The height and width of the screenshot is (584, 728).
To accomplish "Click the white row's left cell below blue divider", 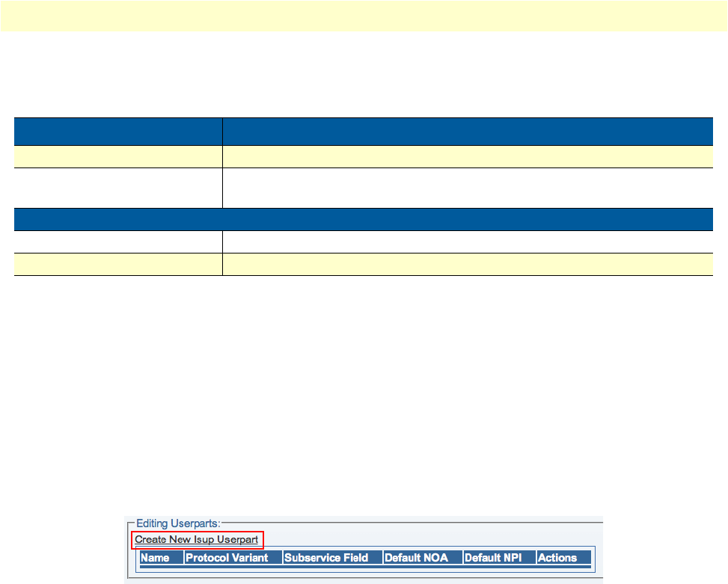I will (x=118, y=242).
